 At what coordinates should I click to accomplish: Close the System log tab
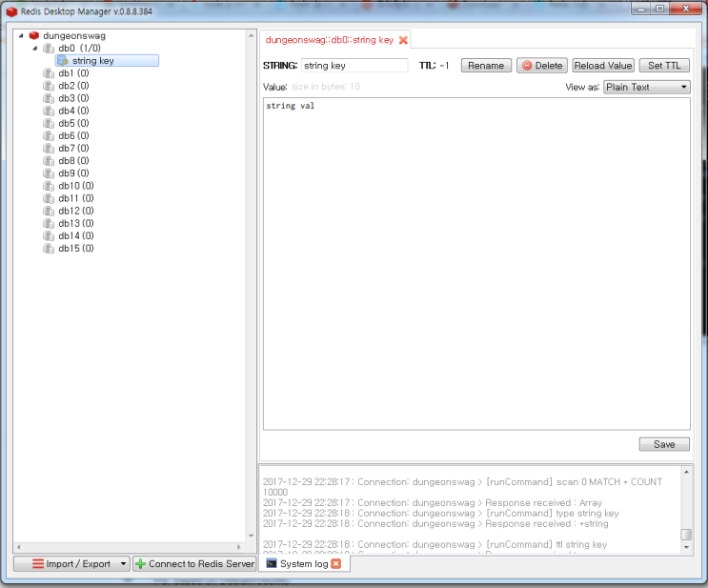point(336,563)
